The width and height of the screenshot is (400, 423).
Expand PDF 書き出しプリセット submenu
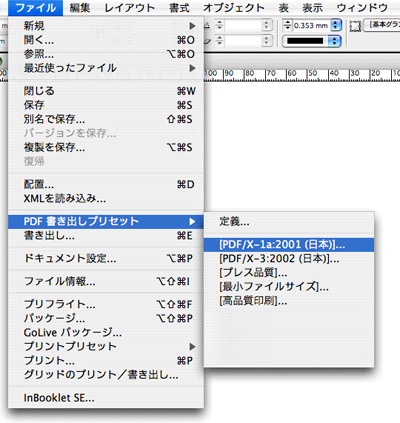(106, 221)
